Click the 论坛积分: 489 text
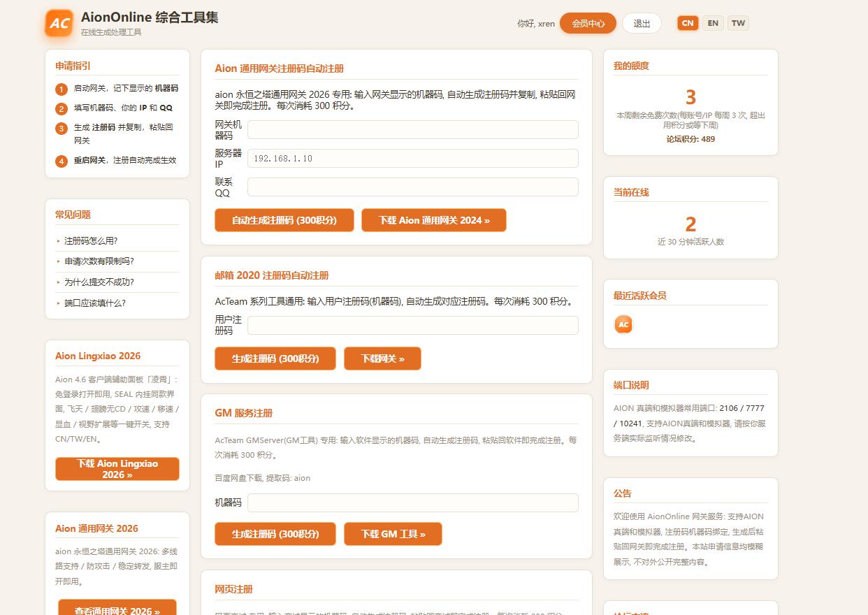 690,139
